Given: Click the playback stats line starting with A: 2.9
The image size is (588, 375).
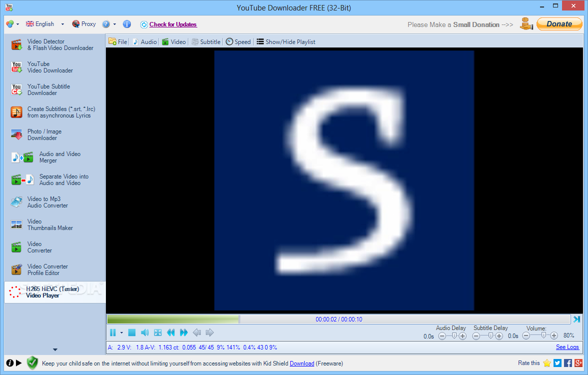Looking at the screenshot, I should click(x=192, y=347).
